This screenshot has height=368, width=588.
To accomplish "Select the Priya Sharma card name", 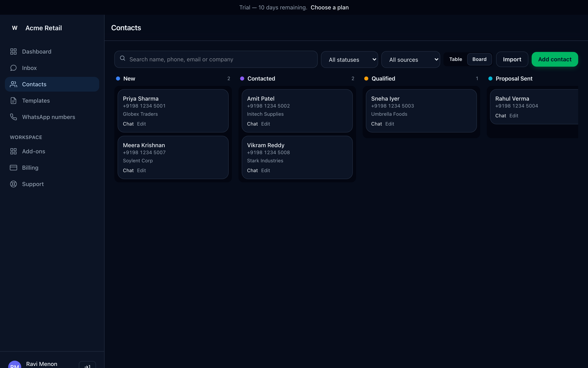I will pos(141,99).
